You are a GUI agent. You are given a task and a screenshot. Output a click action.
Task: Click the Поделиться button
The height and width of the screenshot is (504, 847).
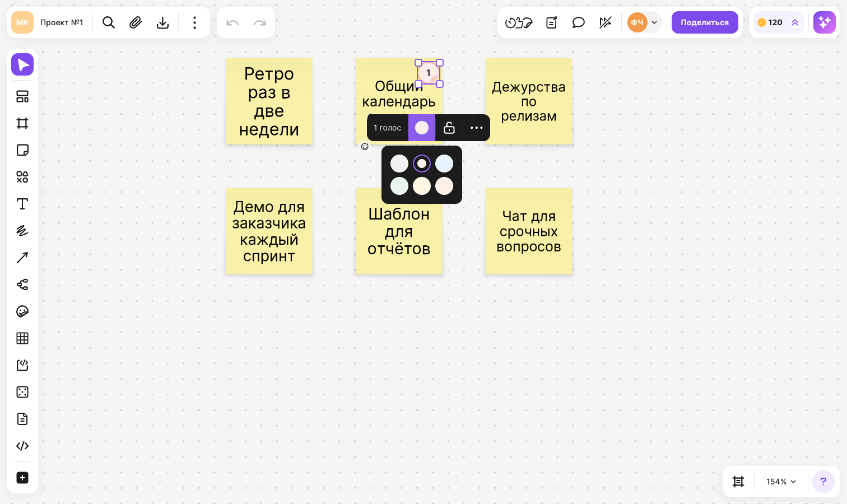coord(705,22)
